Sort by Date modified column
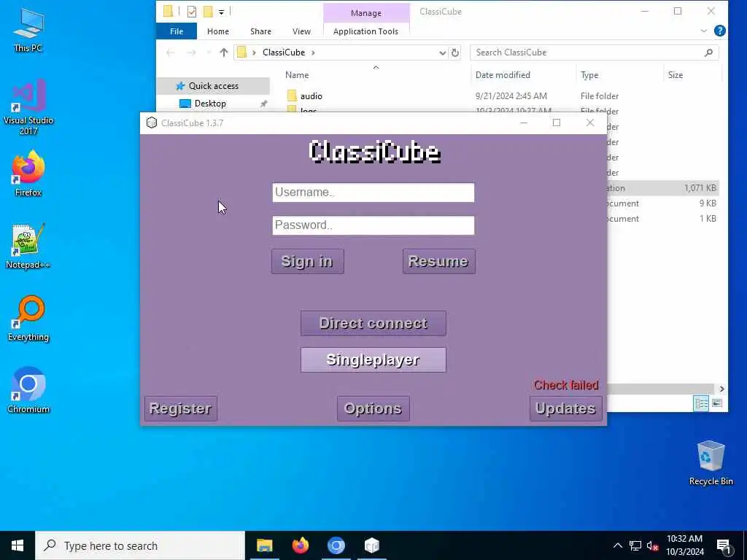 503,75
